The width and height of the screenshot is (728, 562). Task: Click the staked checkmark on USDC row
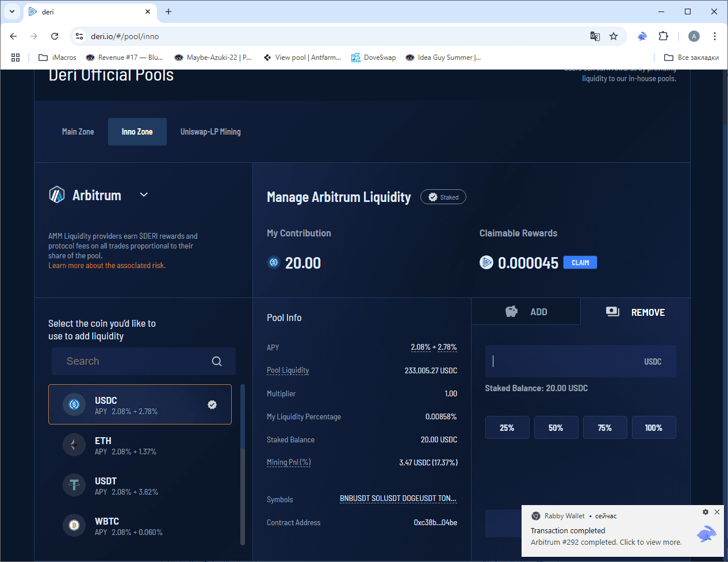[212, 404]
